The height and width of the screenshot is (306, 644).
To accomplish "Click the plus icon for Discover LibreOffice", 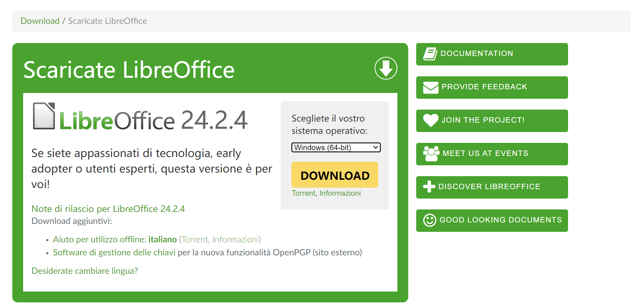I will pos(429,187).
